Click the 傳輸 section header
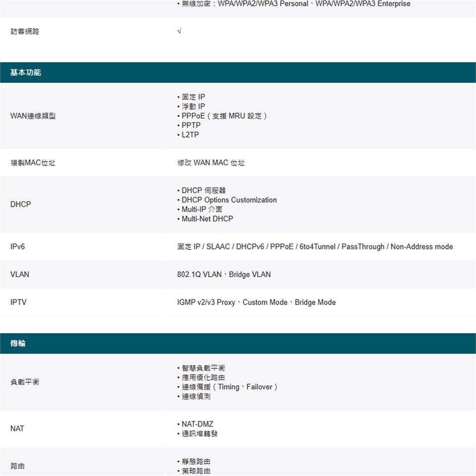The width and height of the screenshot is (476, 476). [x=18, y=344]
